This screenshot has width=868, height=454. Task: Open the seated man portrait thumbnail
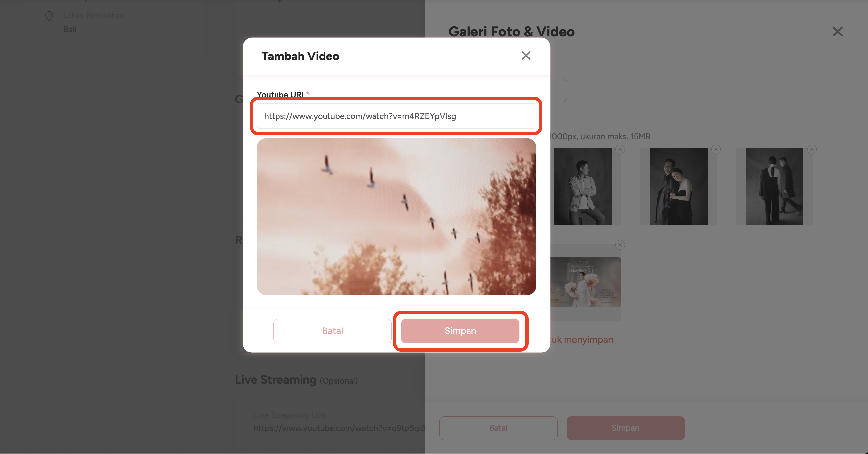[583, 186]
